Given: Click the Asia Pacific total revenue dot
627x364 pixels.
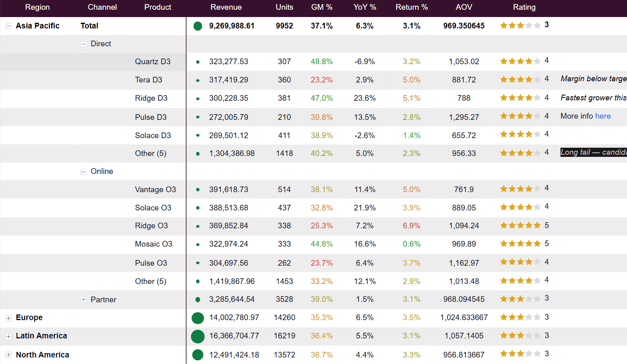Looking at the screenshot, I should [198, 26].
